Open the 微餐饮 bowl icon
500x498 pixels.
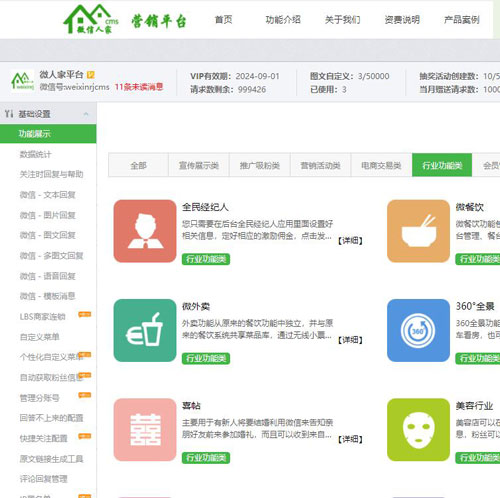pos(418,231)
